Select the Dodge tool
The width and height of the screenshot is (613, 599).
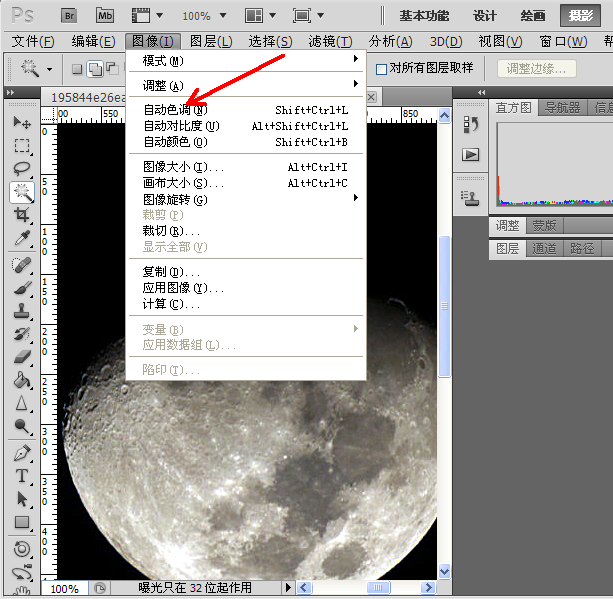pos(22,426)
